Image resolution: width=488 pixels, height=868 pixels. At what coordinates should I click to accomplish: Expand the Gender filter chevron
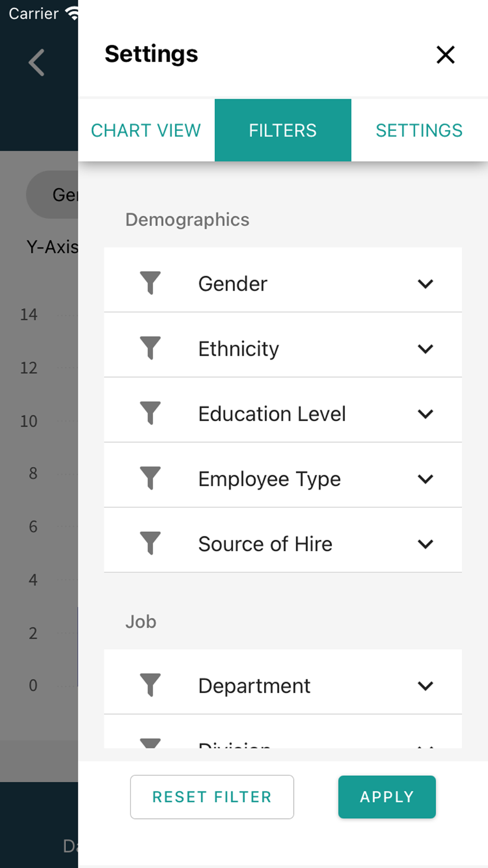[x=426, y=284]
